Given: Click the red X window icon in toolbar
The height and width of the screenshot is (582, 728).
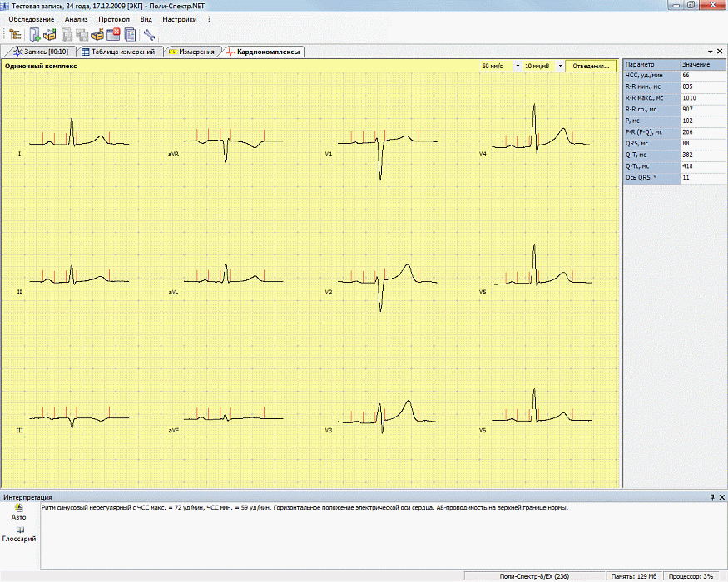Looking at the screenshot, I should tap(114, 34).
